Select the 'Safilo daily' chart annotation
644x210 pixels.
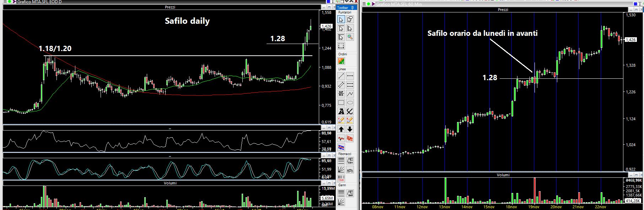(x=187, y=21)
